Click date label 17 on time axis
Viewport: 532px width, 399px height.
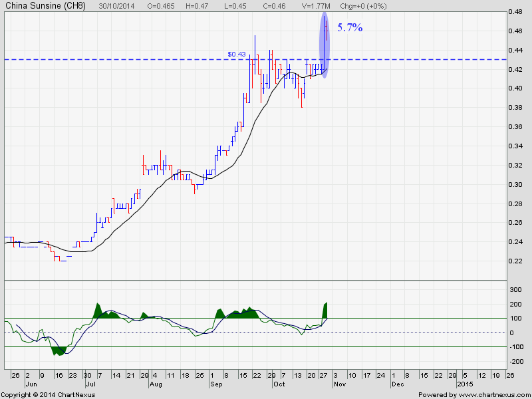[x=366, y=376]
